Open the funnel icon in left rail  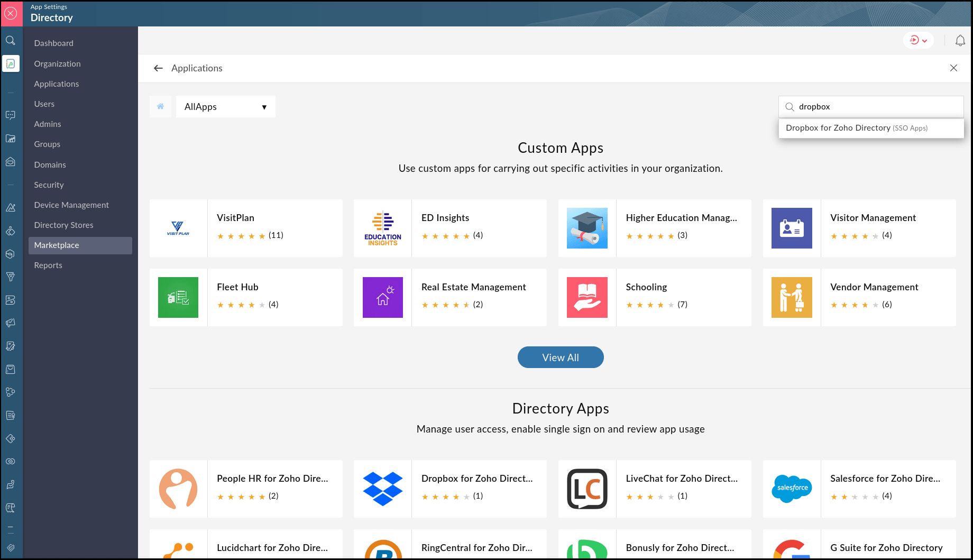(x=11, y=277)
